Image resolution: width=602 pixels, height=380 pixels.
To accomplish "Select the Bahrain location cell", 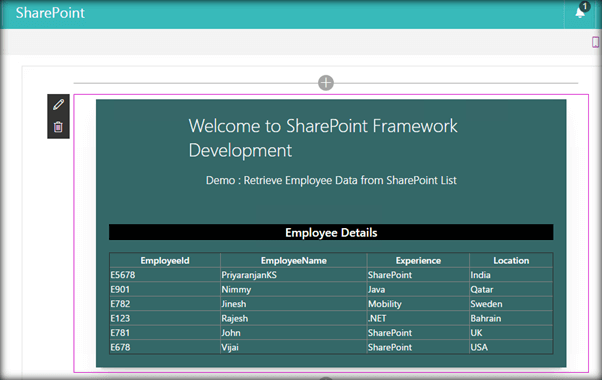I will pyautogui.click(x=511, y=319).
